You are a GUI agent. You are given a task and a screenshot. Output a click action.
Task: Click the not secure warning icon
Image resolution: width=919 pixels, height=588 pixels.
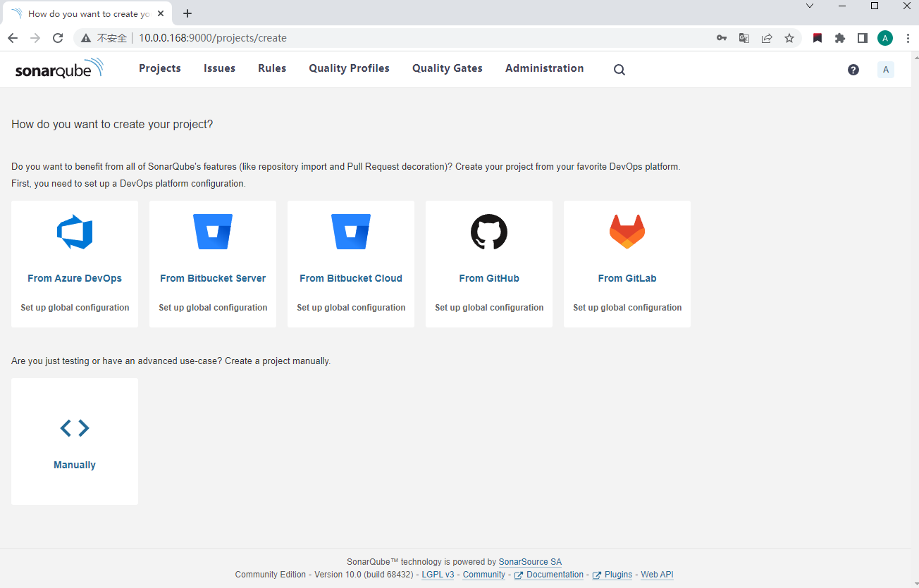(87, 38)
